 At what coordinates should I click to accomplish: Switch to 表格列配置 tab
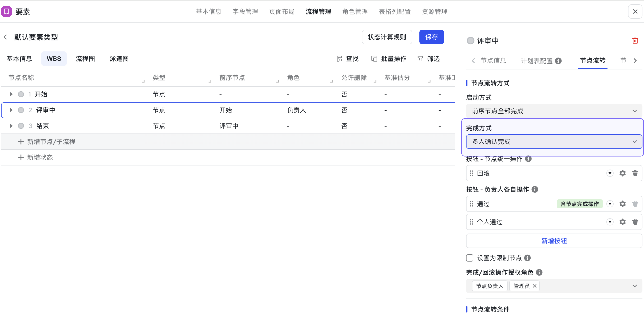pos(395,12)
